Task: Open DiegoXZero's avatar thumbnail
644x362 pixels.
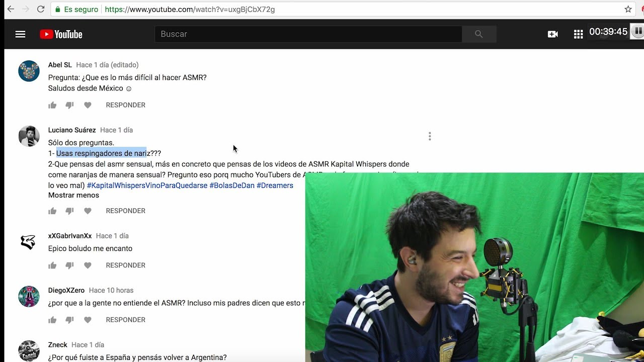Action: pos(29,296)
